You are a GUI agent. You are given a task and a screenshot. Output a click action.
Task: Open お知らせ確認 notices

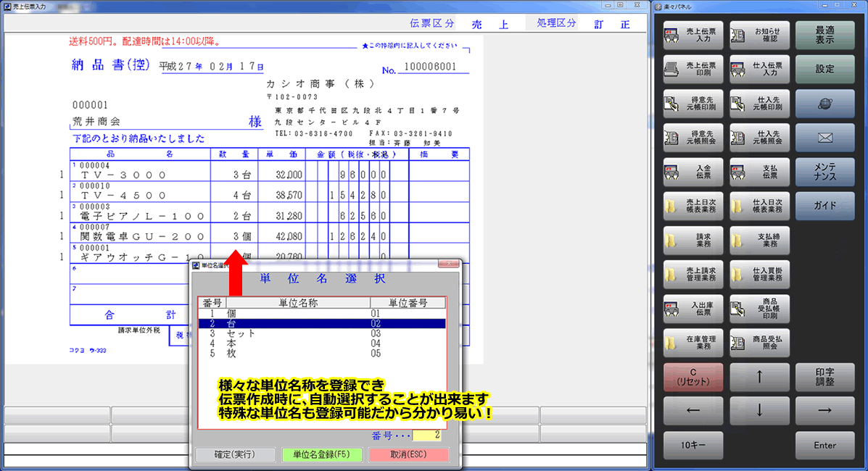coord(759,35)
